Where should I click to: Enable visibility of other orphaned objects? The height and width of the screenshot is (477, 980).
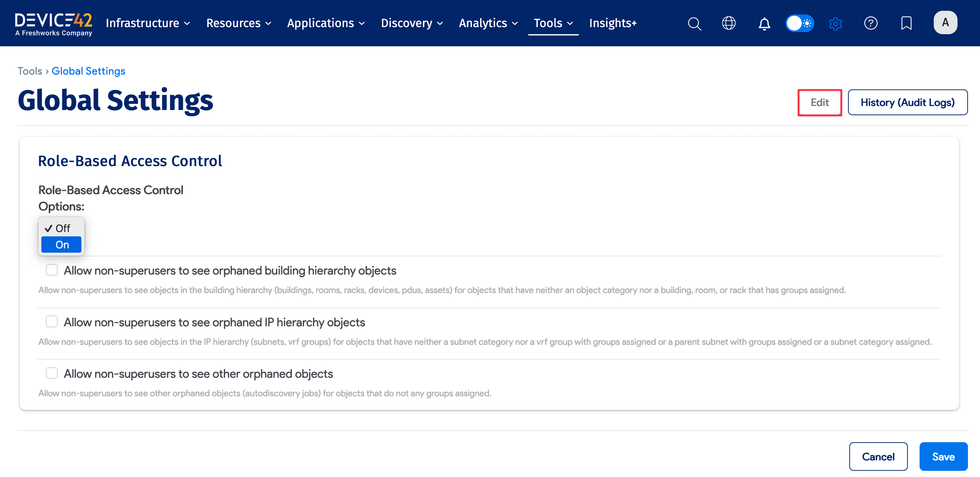coord(52,373)
